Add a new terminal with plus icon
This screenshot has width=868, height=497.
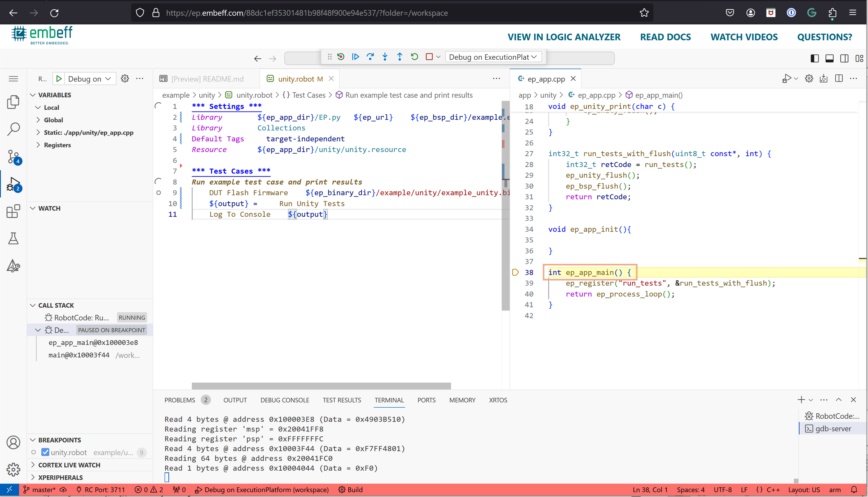click(x=801, y=400)
